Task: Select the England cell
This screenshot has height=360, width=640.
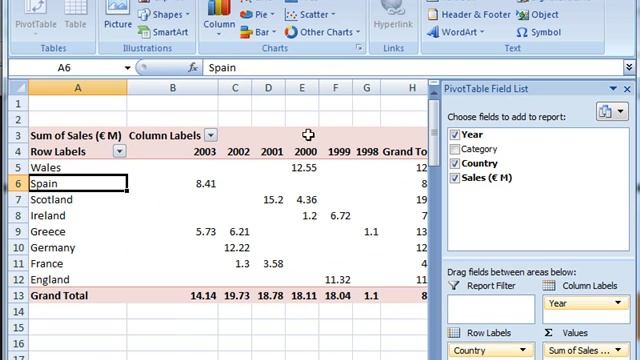Action: click(78, 280)
